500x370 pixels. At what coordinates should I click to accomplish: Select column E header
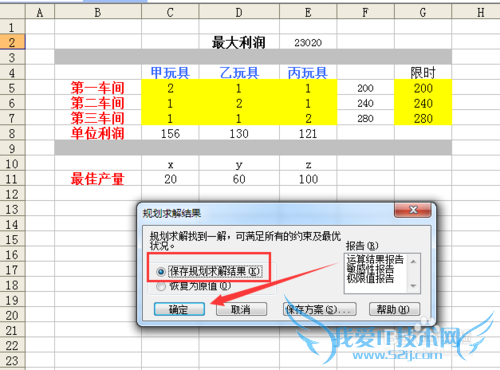coord(308,13)
